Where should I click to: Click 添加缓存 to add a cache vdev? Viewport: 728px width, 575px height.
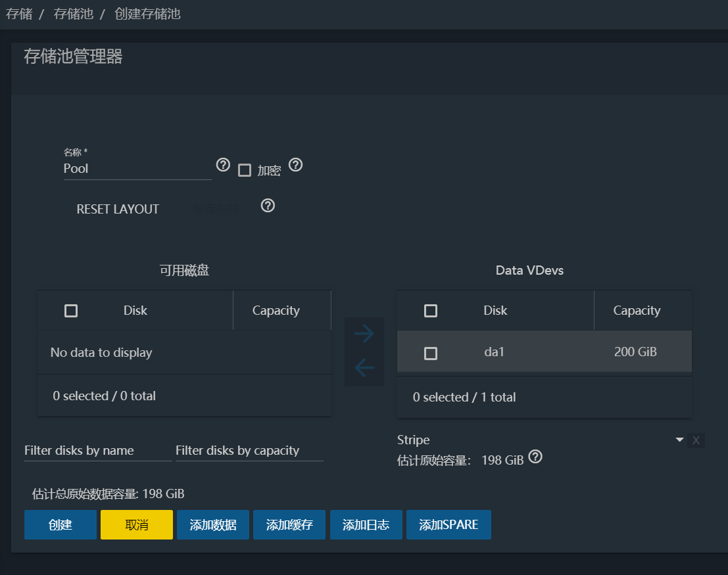289,524
